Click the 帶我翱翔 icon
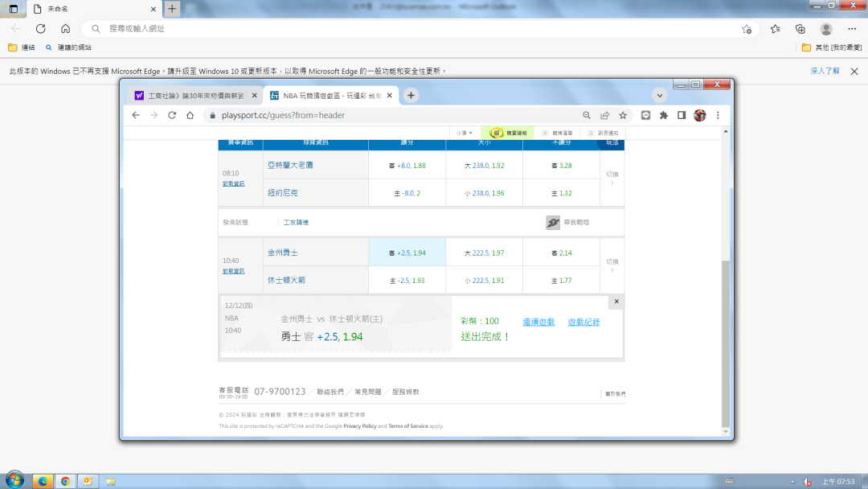The width and height of the screenshot is (868, 489). (x=553, y=222)
